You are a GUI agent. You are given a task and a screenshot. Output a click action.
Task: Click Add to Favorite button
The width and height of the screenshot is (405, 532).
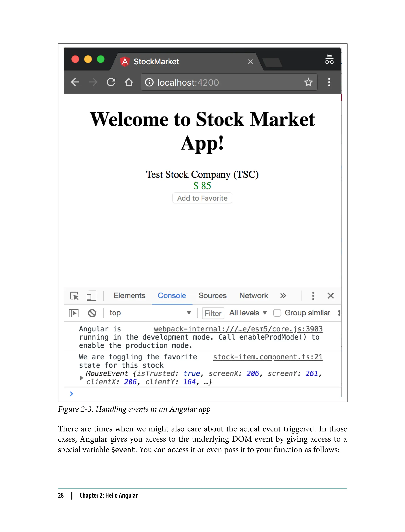click(x=202, y=198)
